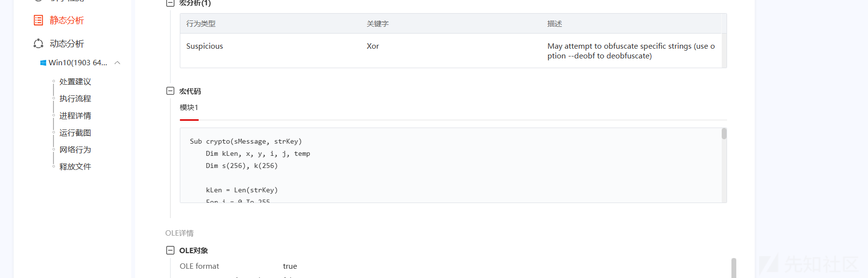Image resolution: width=868 pixels, height=278 pixels.
Task: Open 处置建议 in the sidebar
Action: pos(75,82)
